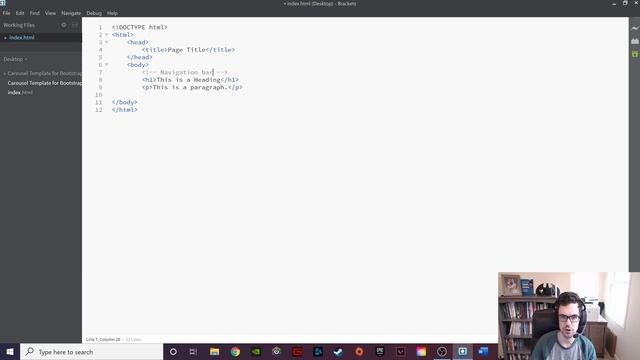Open OBS Studio from taskbar

click(x=442, y=352)
